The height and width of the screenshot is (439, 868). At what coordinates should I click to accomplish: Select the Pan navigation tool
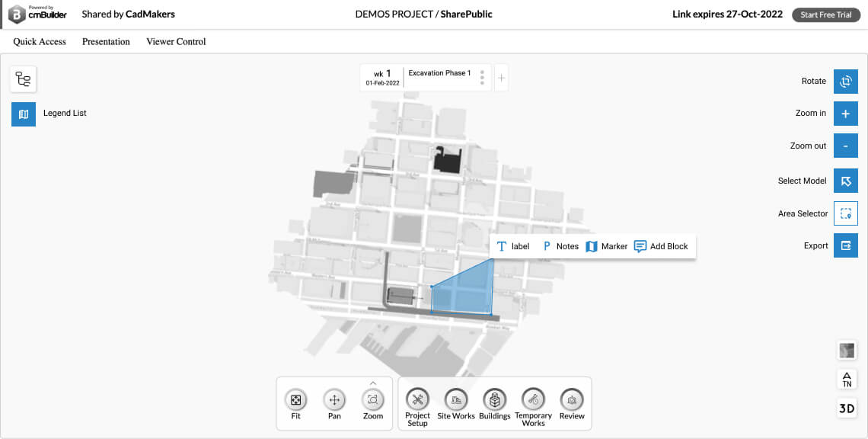[334, 399]
